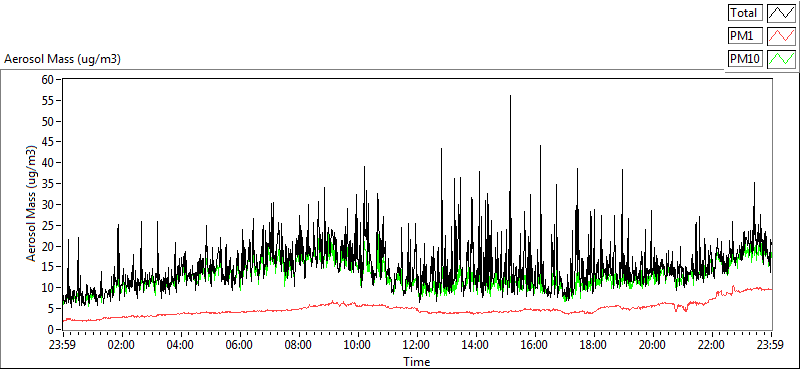800x369 pixels.
Task: Click the 20:00 time tick label
Action: tap(653, 345)
